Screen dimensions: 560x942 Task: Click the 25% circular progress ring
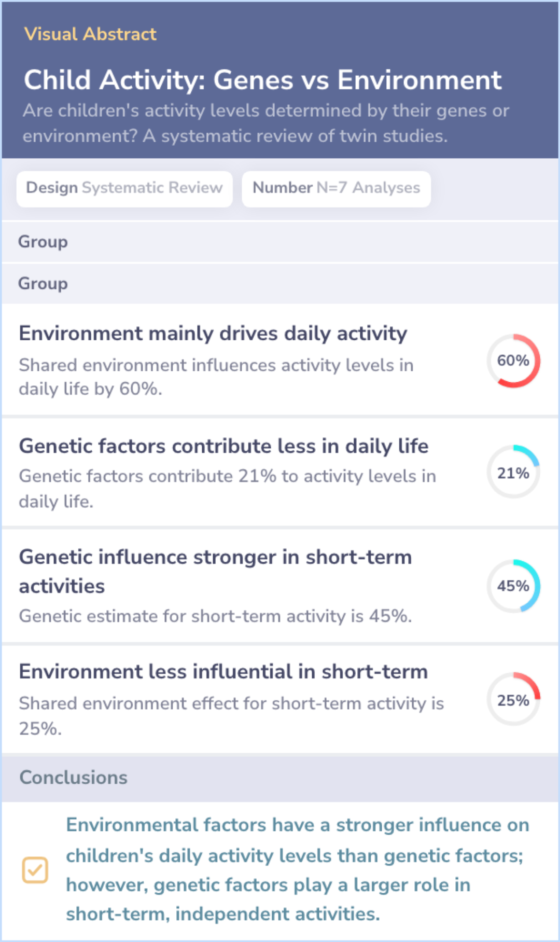(513, 699)
